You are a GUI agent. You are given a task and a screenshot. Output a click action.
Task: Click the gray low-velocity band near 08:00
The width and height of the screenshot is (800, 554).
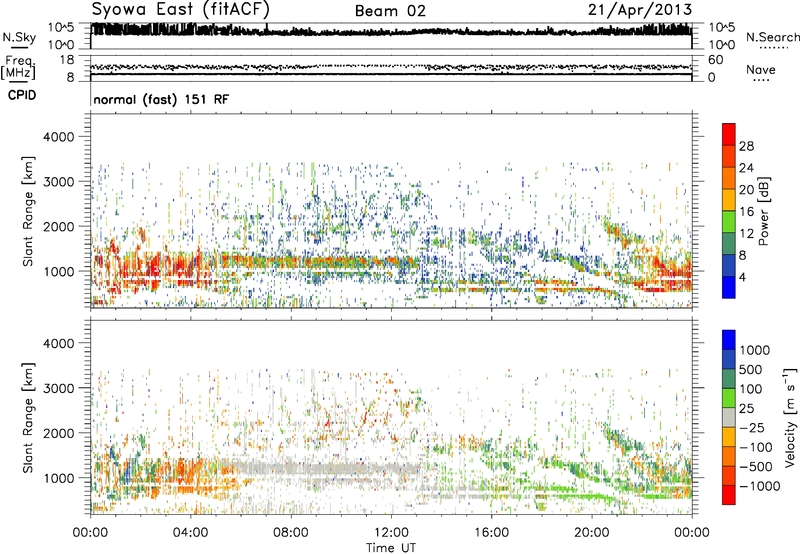pyautogui.click(x=291, y=468)
